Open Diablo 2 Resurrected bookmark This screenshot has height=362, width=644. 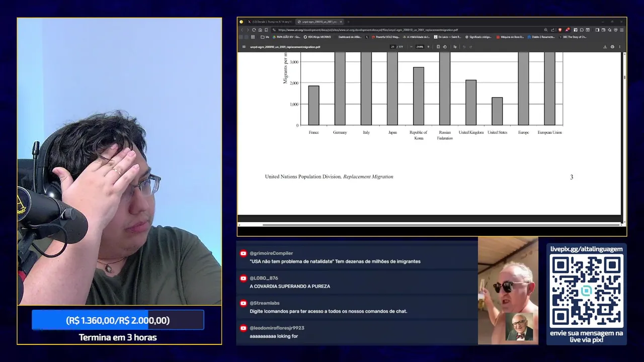pos(541,37)
